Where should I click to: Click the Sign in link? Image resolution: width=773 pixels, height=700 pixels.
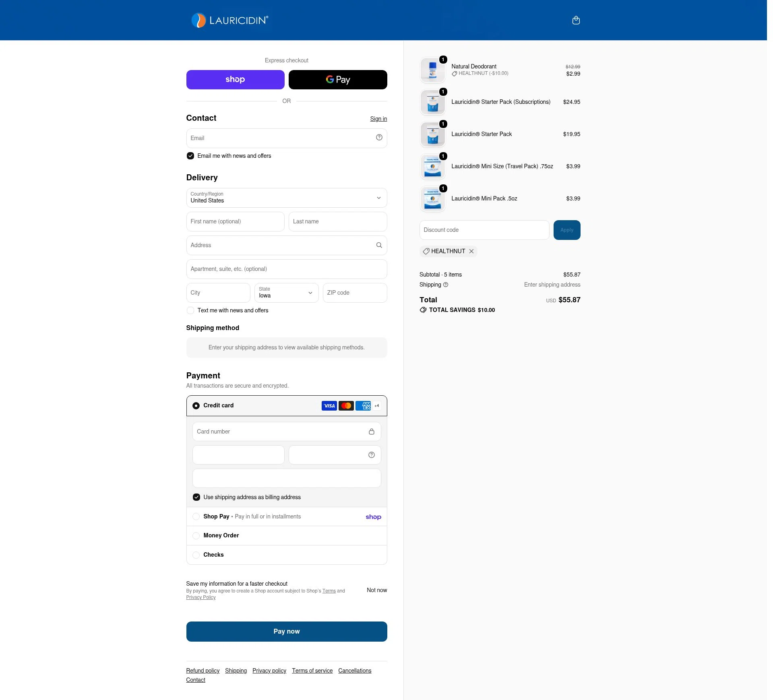pos(378,119)
